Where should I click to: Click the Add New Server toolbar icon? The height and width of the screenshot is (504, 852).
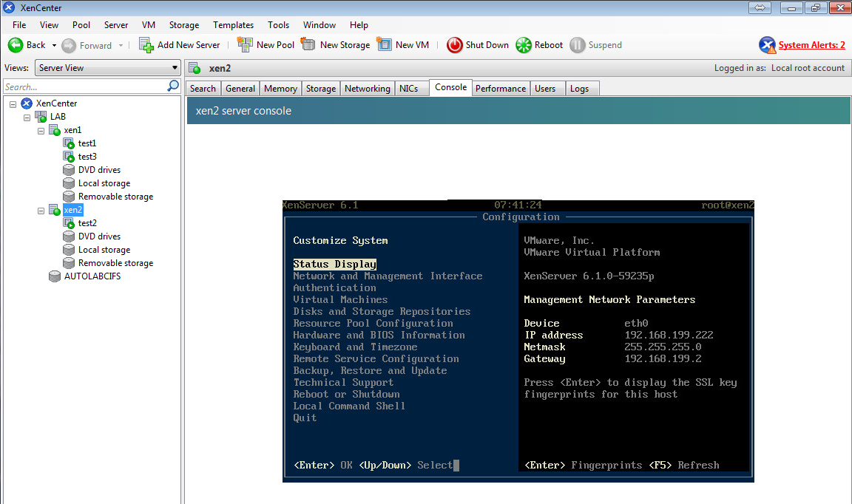(x=146, y=45)
